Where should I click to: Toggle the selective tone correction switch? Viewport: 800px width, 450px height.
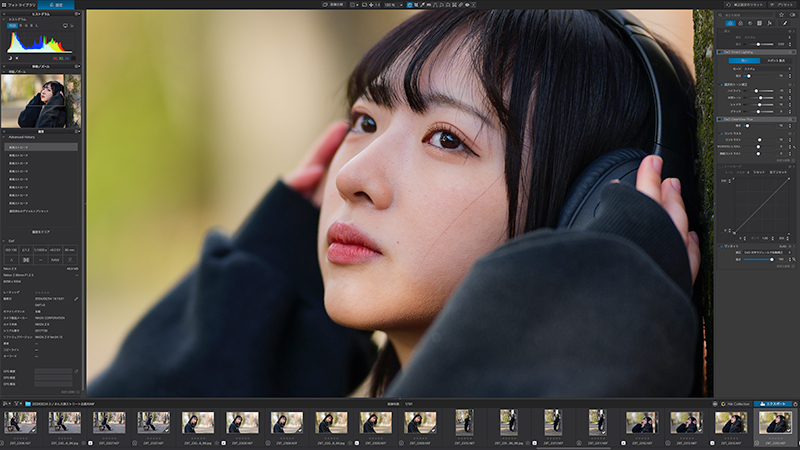tap(721, 85)
